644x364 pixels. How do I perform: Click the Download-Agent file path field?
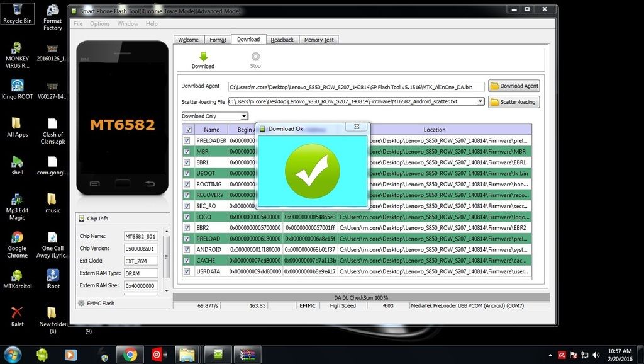[356, 86]
